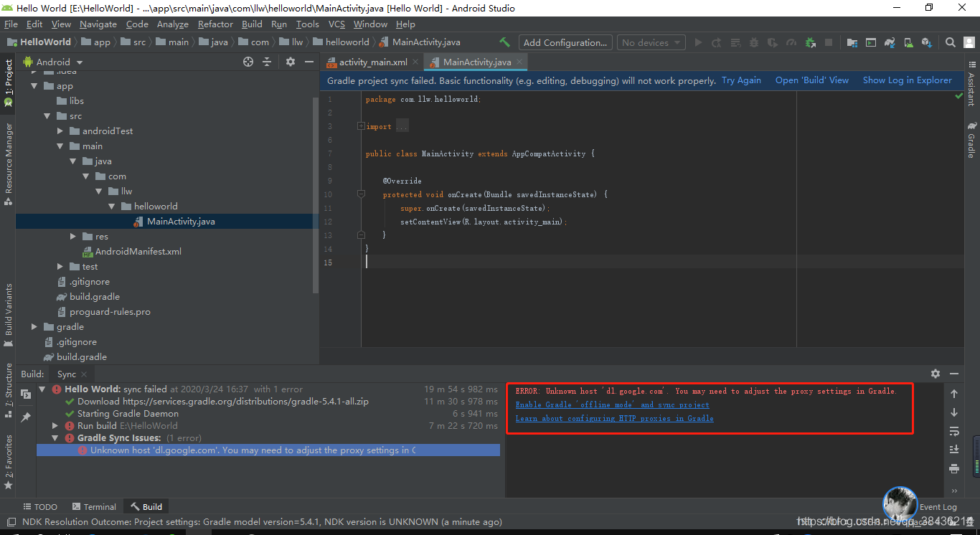Click the Search Everywhere magnifier icon
This screenshot has height=535, width=980.
[x=950, y=42]
